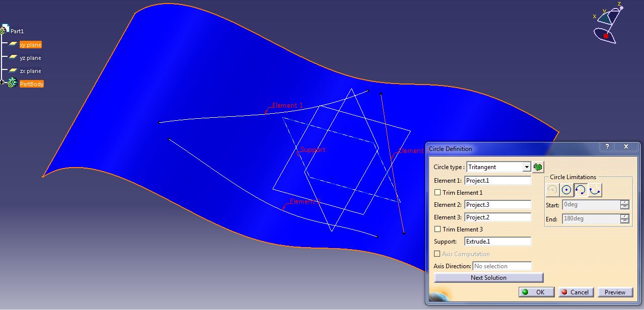The height and width of the screenshot is (310, 644).
Task: Select the yz plane in the tree
Action: point(30,58)
